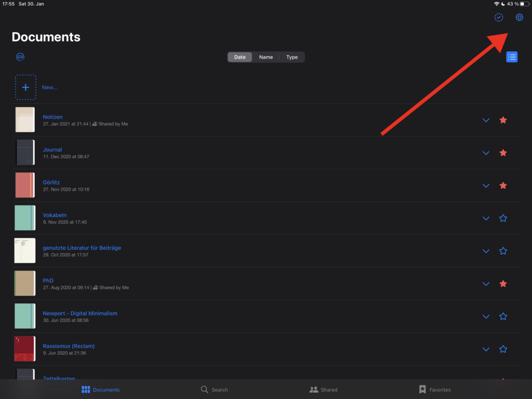
Task: Tap the 17:55 clock in status bar
Action: click(8, 4)
